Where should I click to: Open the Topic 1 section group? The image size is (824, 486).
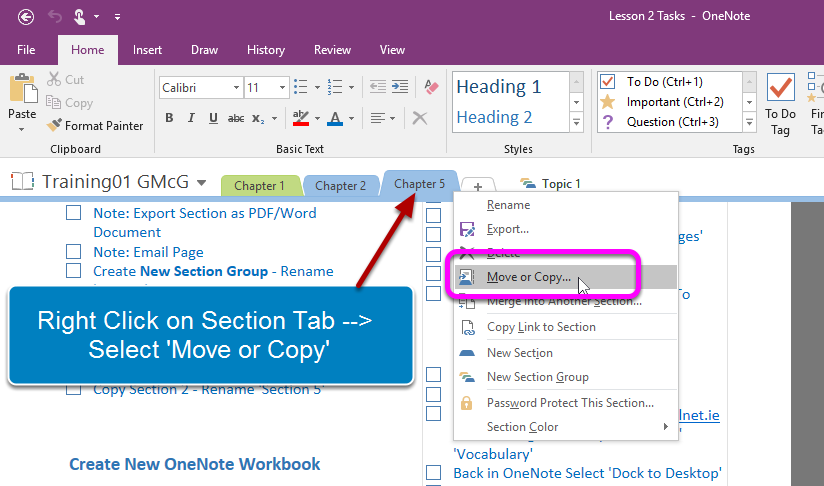click(x=550, y=183)
